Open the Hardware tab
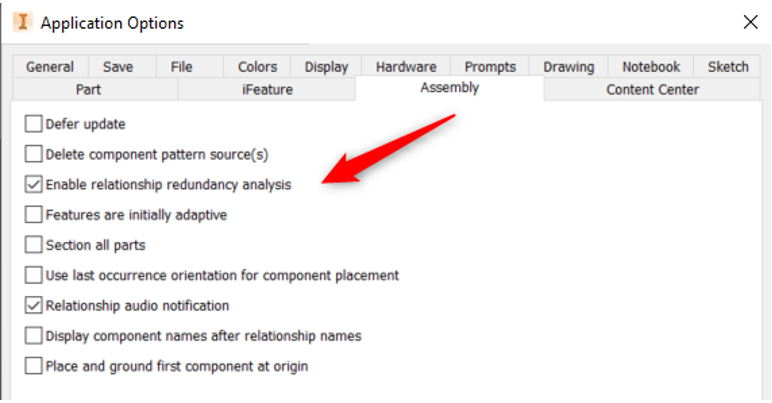The width and height of the screenshot is (772, 403). pos(406,66)
